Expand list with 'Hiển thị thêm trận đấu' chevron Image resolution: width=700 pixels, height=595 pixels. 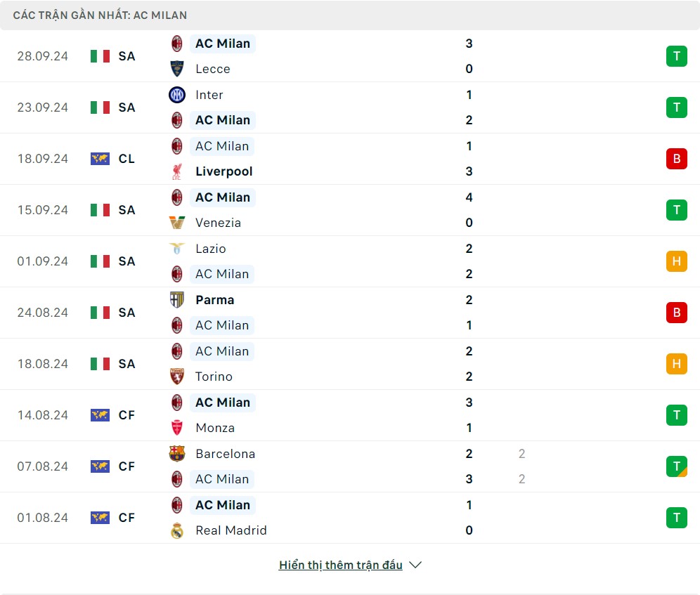pos(415,565)
